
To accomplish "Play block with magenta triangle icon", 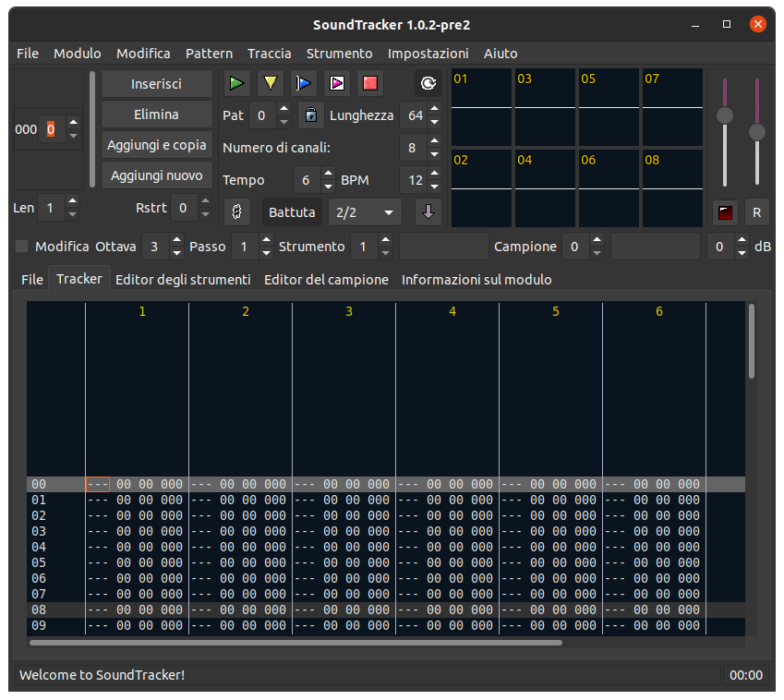I will pyautogui.click(x=337, y=83).
